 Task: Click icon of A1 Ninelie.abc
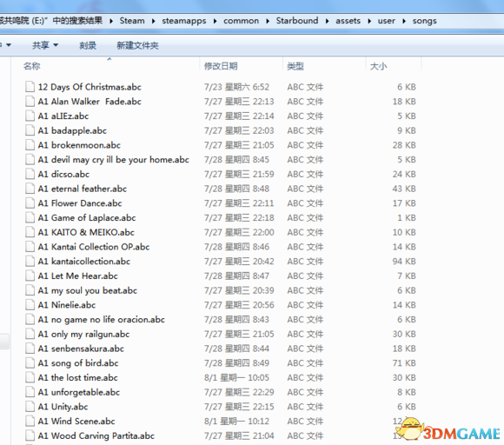click(x=30, y=305)
